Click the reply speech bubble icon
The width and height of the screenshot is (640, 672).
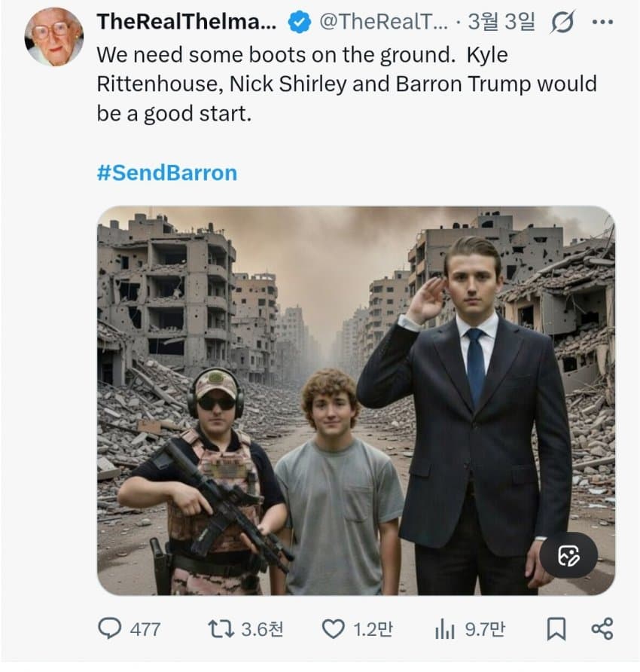coord(110,628)
